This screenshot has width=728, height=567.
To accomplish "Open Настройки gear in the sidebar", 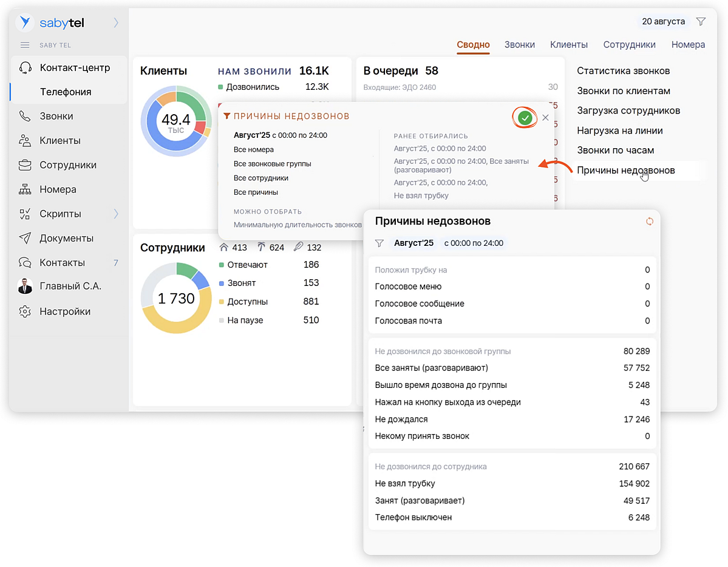I will pos(25,311).
